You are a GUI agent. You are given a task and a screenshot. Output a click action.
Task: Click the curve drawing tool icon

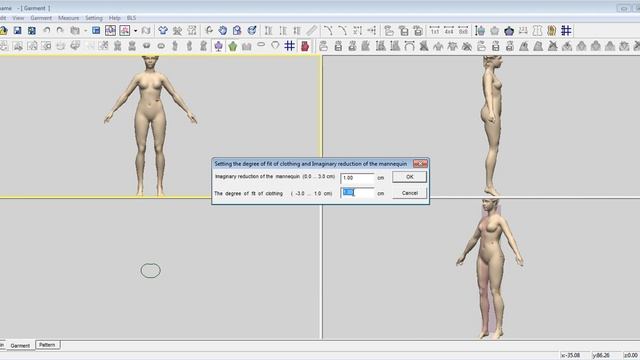tap(328, 31)
